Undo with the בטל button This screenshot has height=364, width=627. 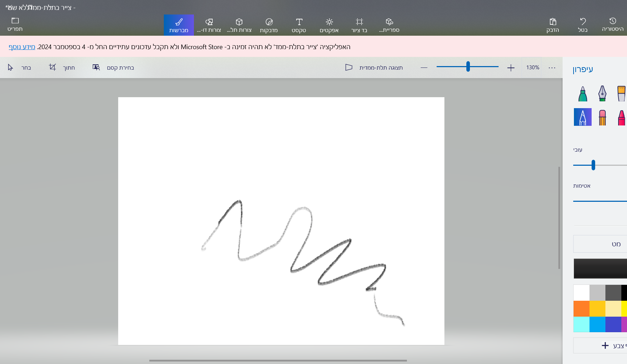coord(583,25)
